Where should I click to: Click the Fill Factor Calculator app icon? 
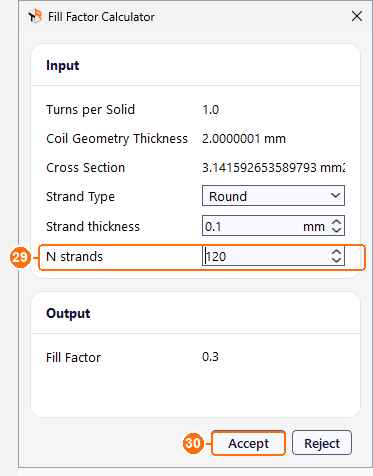[35, 16]
